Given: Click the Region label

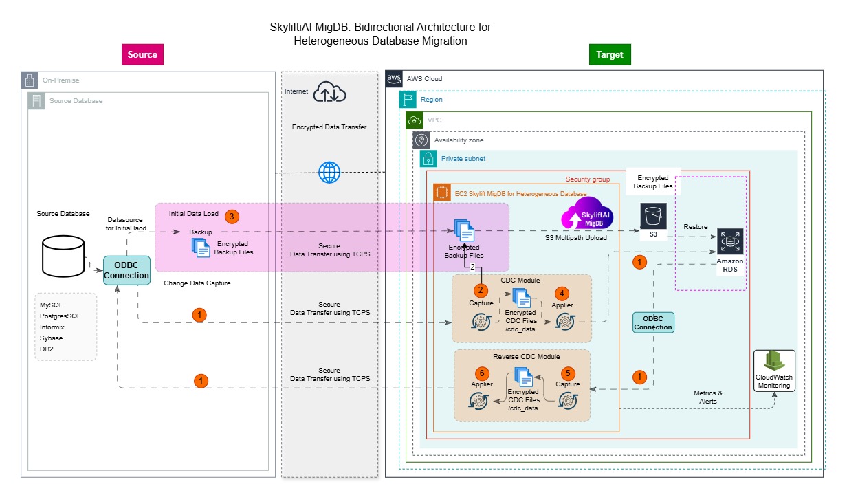Looking at the screenshot, I should coord(432,100).
